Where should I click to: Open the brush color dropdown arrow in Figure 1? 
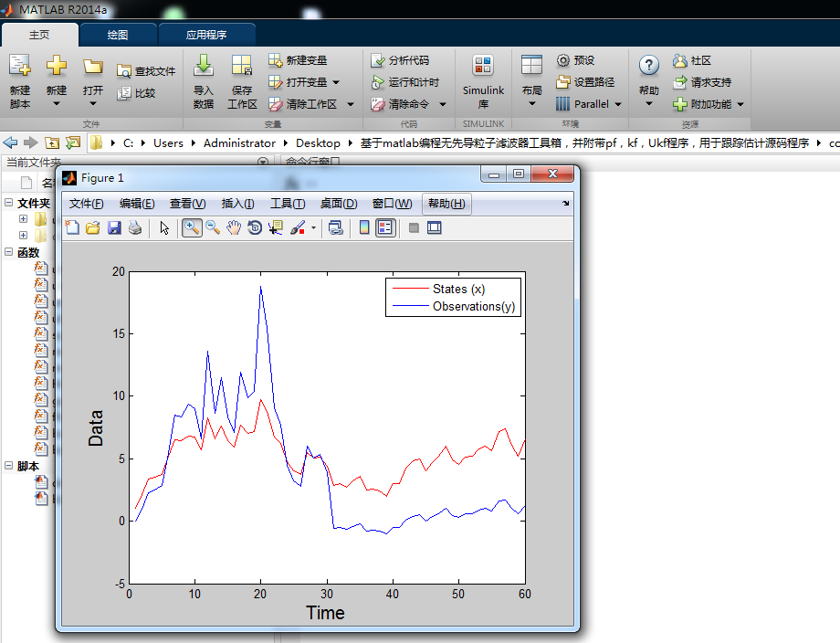coord(313,228)
